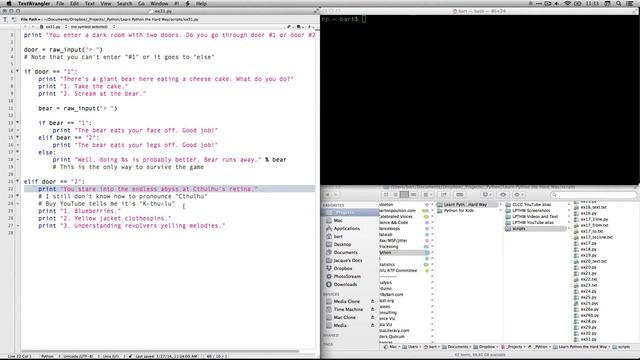Select _Projects in Finder sidebar
The height and width of the screenshot is (360, 640).
(x=350, y=212)
